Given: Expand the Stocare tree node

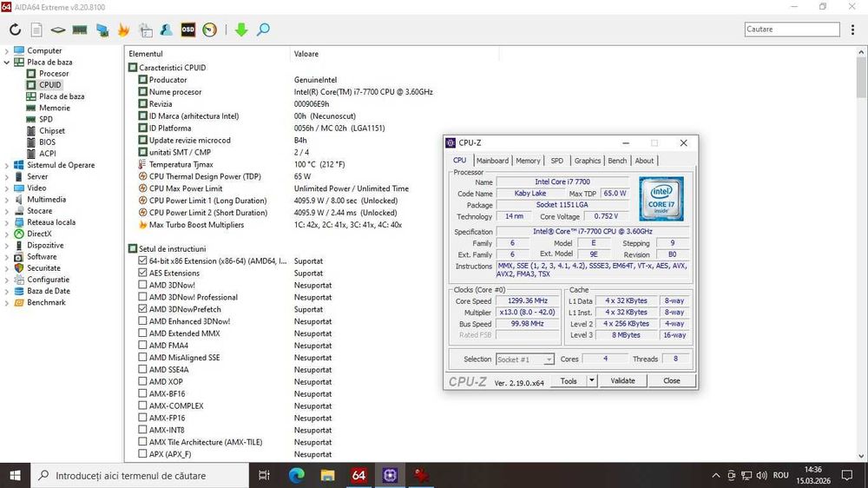Looking at the screenshot, I should [x=7, y=211].
